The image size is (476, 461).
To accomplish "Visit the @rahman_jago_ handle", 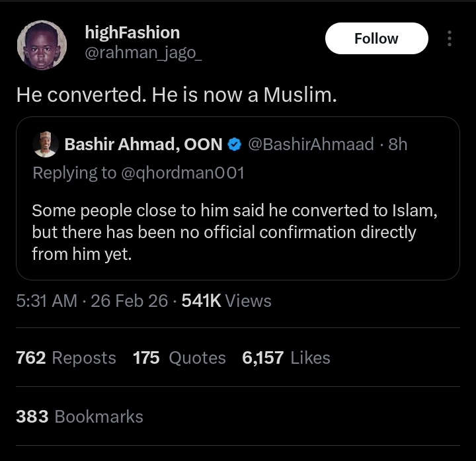I will pyautogui.click(x=143, y=53).
